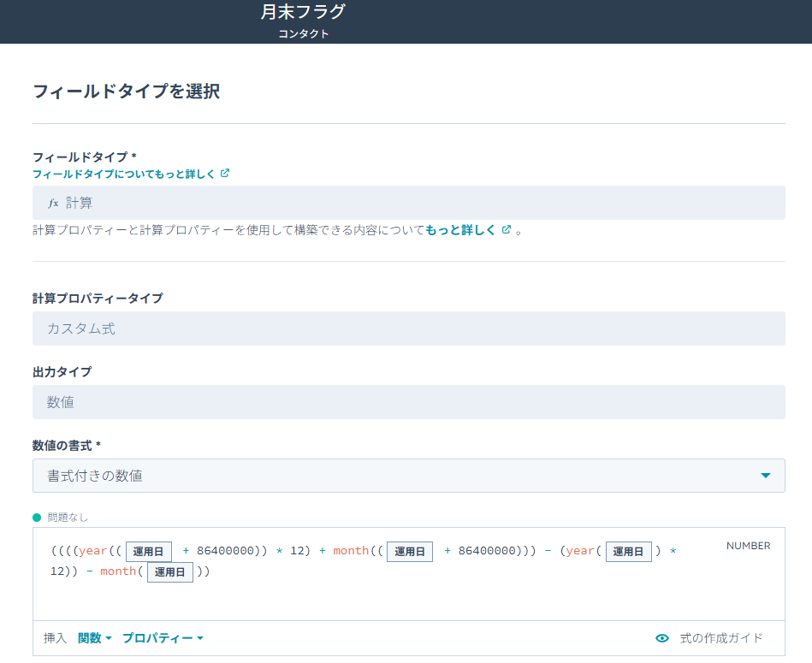Image resolution: width=812 pixels, height=663 pixels.
Task: Select the 運用日 token inside month((
Action: click(410, 552)
